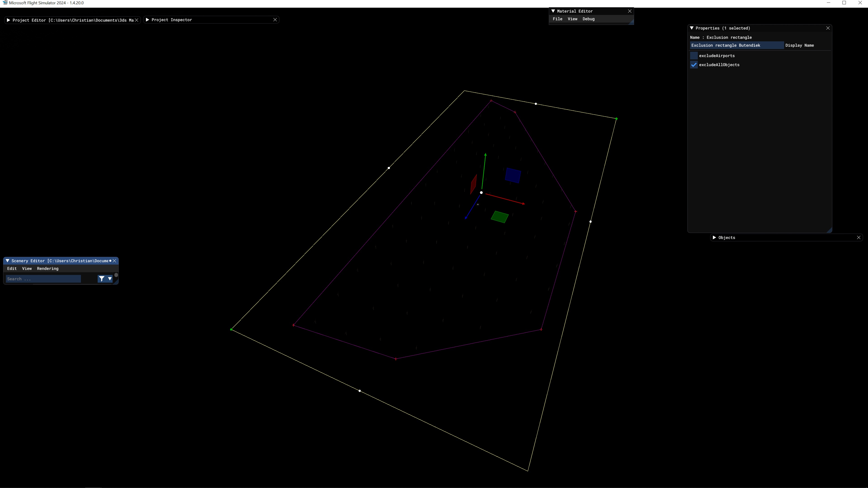Select the green plane gizmo handle
The image size is (868, 488).
[x=500, y=217]
